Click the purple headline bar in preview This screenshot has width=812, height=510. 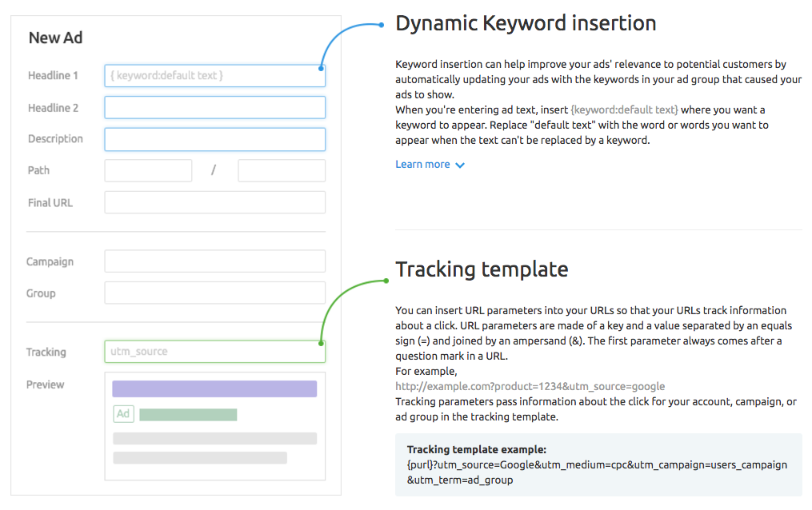(x=214, y=389)
